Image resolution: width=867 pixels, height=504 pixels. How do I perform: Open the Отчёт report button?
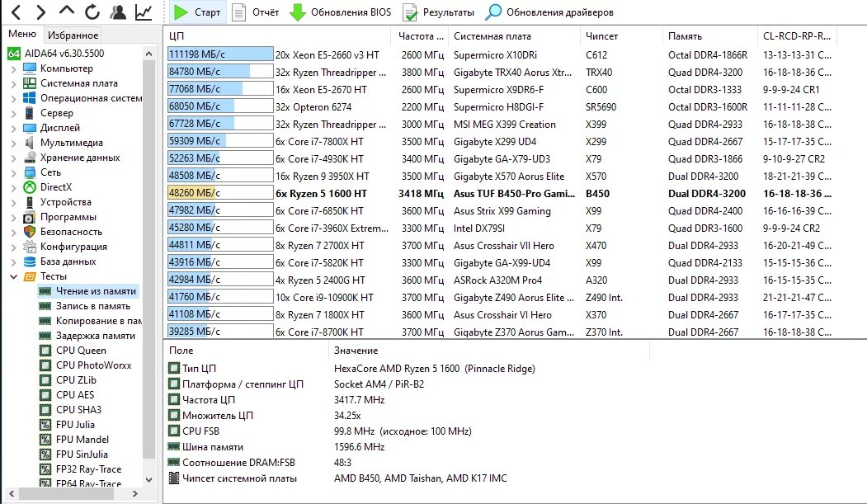point(255,12)
